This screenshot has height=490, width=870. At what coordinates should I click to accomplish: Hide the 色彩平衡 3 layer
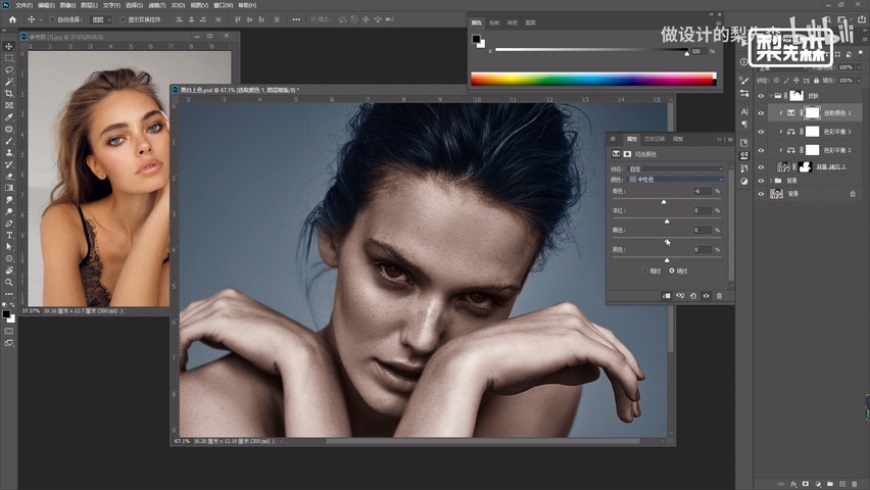click(761, 132)
